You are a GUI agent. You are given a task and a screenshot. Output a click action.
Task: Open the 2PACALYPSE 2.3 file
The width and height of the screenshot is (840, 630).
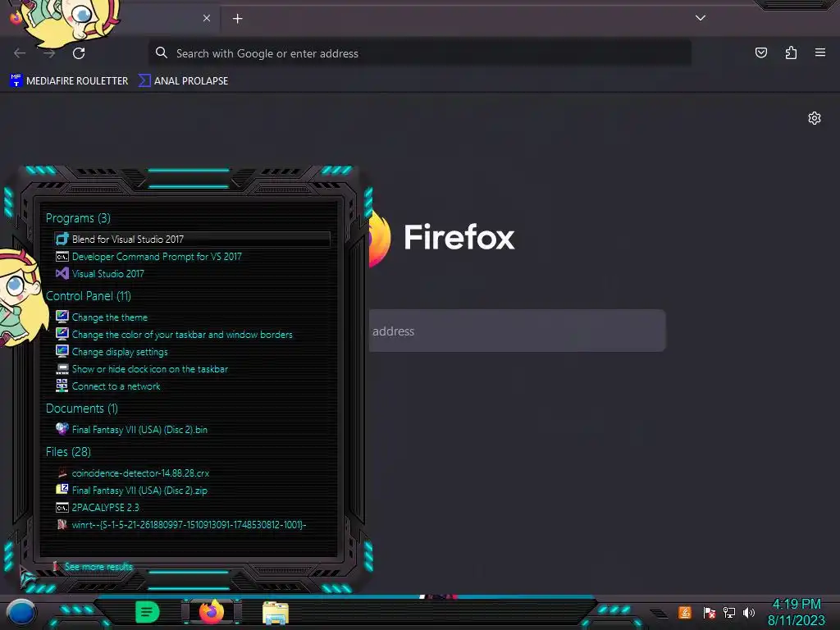click(105, 507)
